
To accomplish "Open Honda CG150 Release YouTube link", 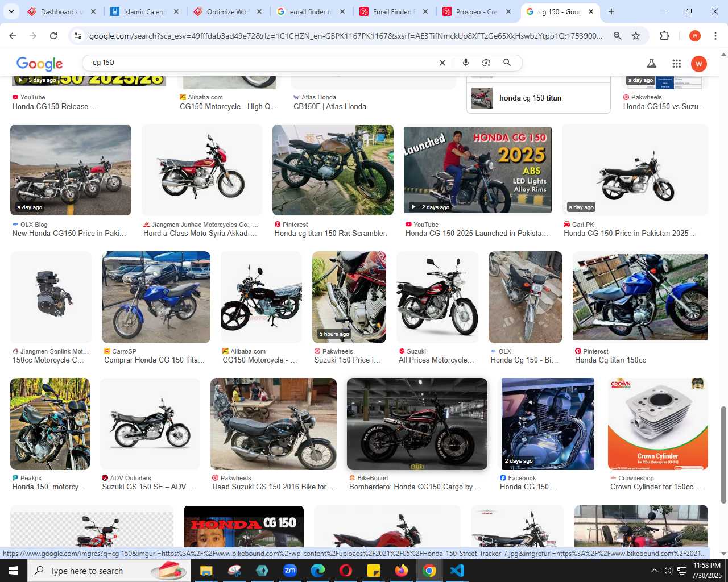I will tap(54, 106).
